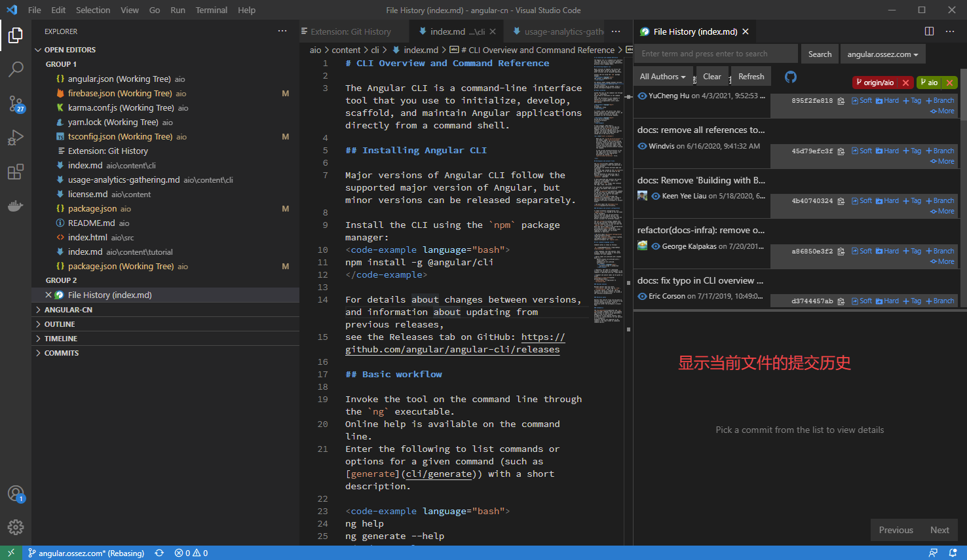The width and height of the screenshot is (967, 560).
Task: Click the sync icon in the status bar
Action: click(159, 553)
